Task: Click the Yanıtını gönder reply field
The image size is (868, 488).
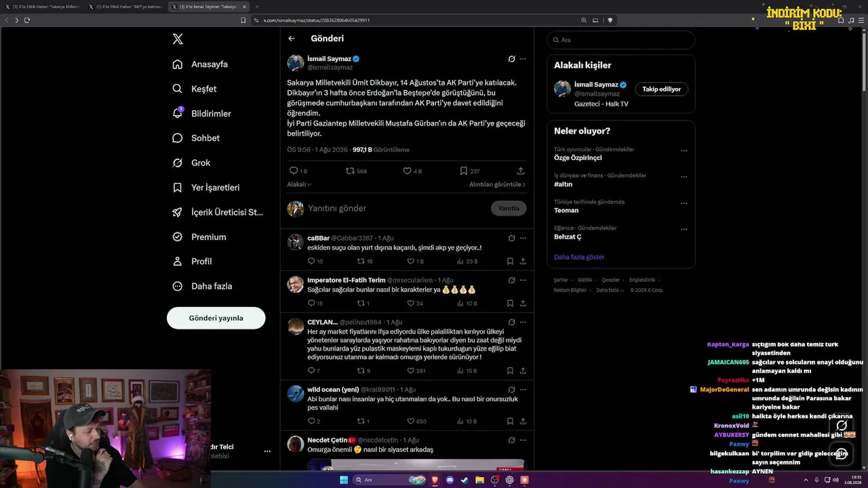Action: click(396, 208)
